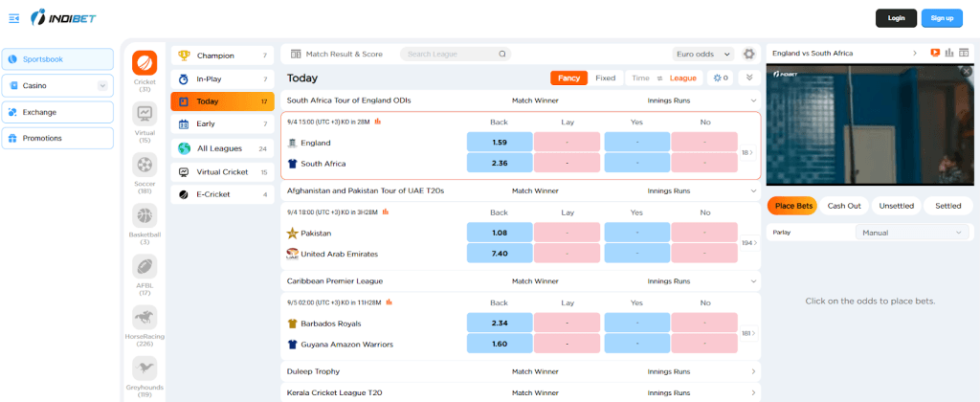980x402 pixels.
Task: Collapse Caribbean Premier League section
Action: pyautogui.click(x=753, y=281)
